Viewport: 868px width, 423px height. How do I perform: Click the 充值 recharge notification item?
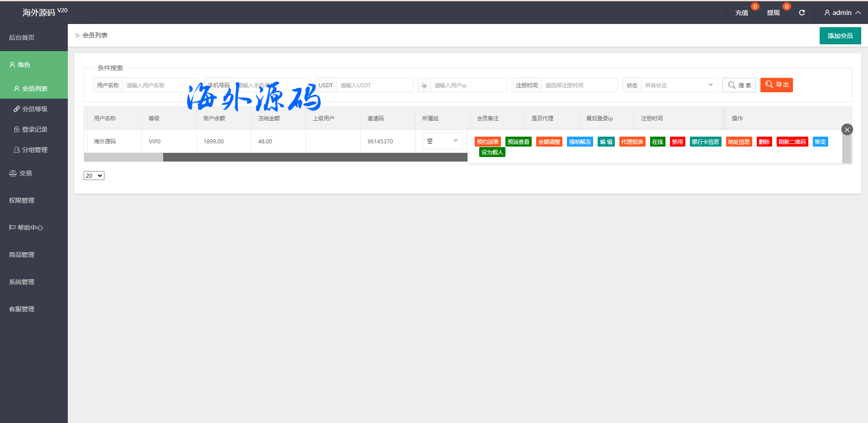(x=741, y=13)
